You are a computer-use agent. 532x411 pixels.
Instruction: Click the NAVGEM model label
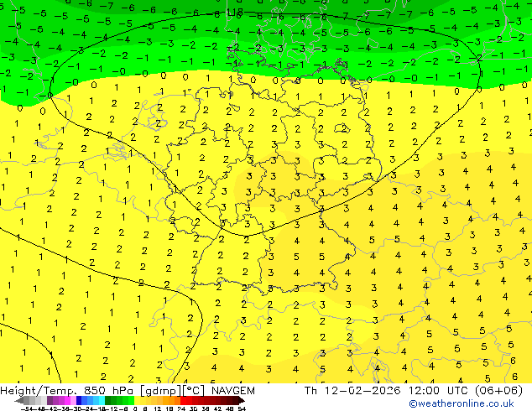pos(233,391)
